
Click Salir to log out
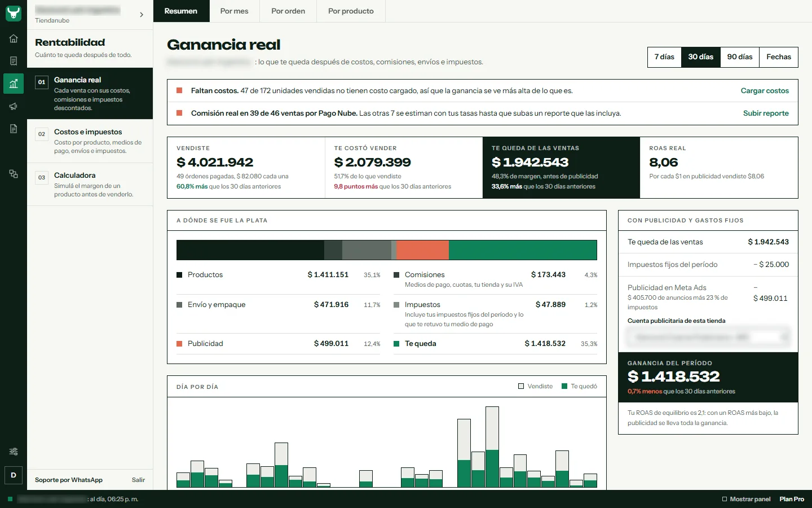(x=138, y=480)
